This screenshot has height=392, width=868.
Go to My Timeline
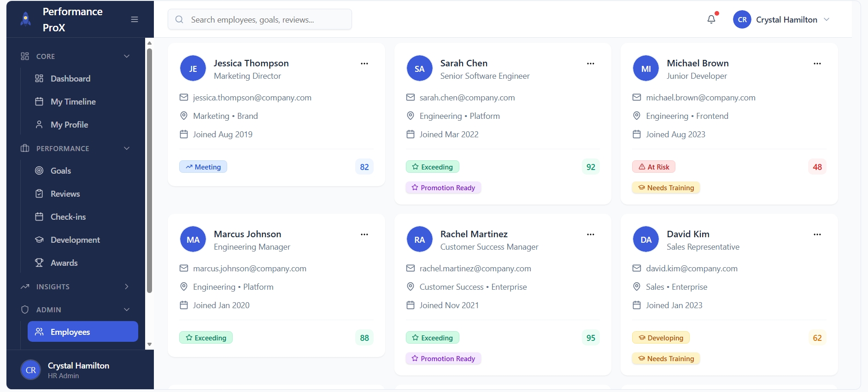click(x=83, y=102)
